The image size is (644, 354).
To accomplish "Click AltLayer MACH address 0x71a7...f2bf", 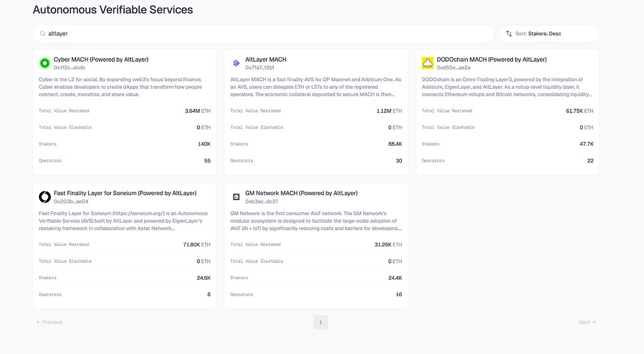I will point(260,67).
